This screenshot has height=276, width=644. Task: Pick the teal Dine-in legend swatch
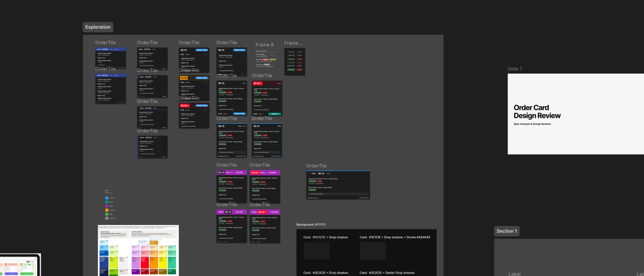coord(107,202)
